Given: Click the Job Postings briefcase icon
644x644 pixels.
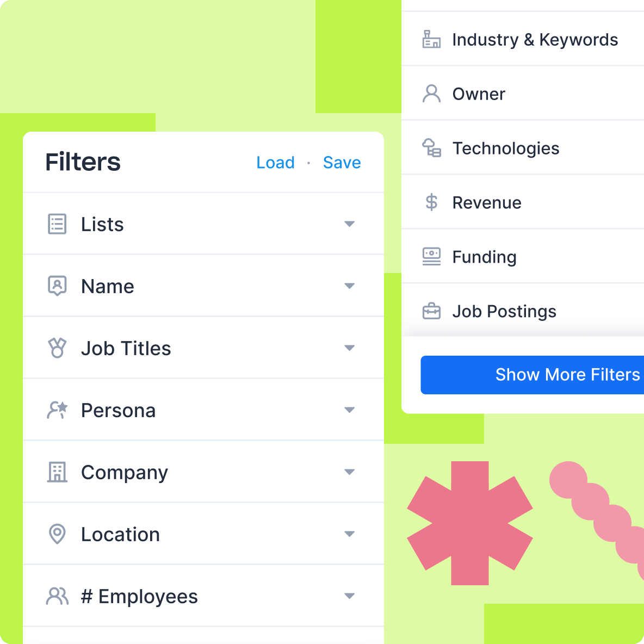Looking at the screenshot, I should [x=431, y=311].
